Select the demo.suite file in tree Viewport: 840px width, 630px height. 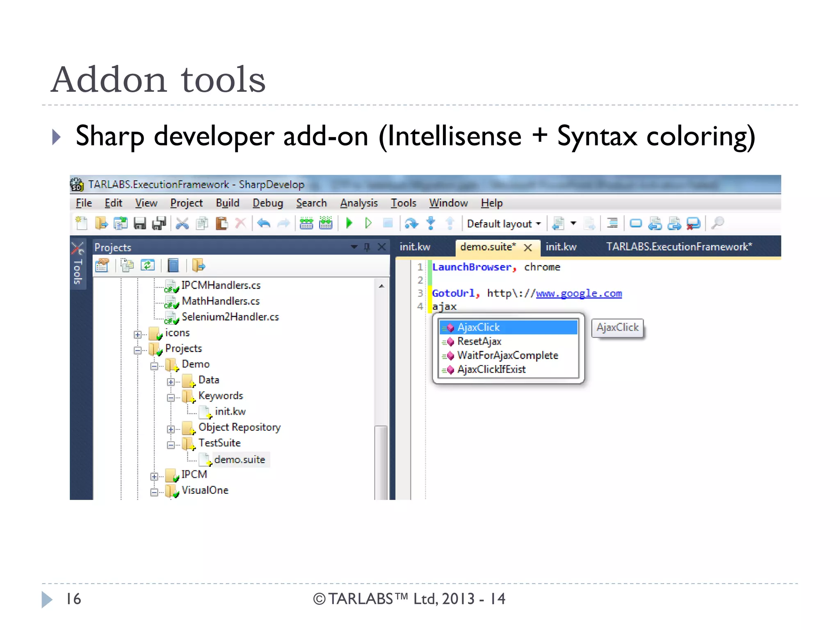[x=240, y=459]
